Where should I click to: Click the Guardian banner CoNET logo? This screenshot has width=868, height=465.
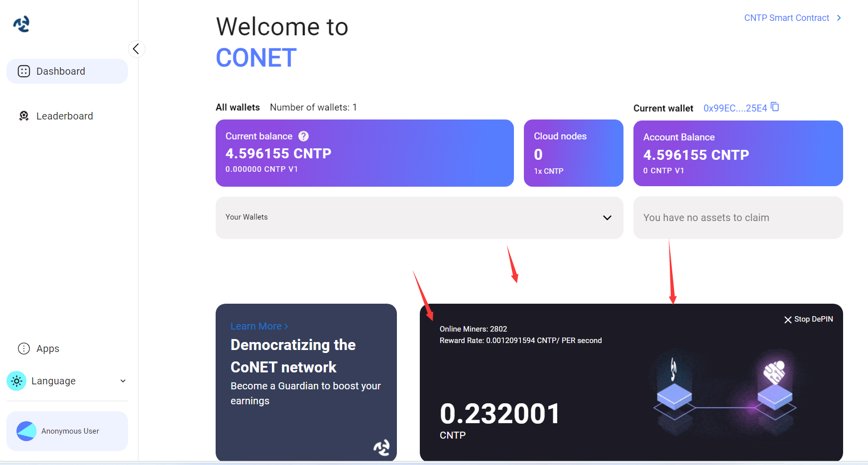tap(382, 448)
